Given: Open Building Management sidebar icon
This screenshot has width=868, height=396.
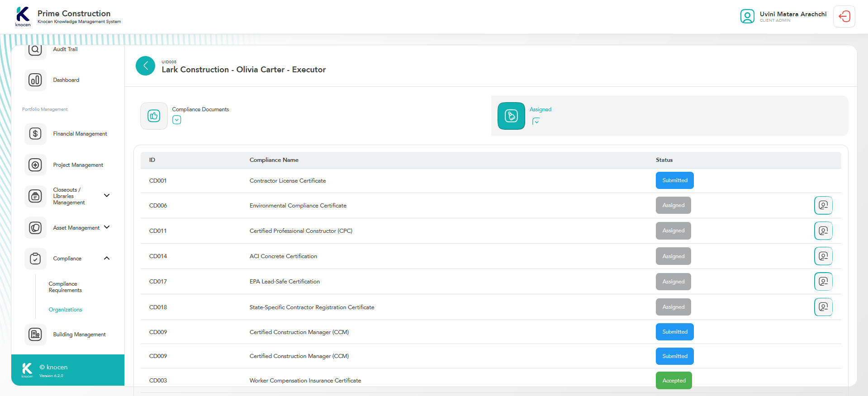Looking at the screenshot, I should coord(35,335).
